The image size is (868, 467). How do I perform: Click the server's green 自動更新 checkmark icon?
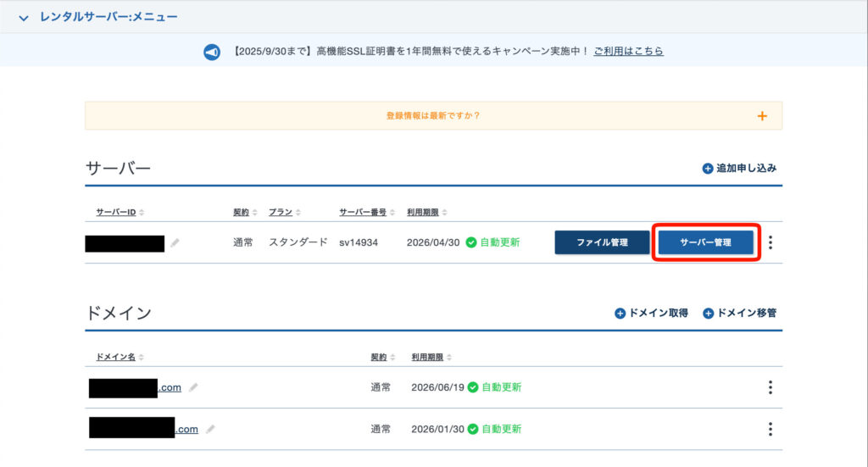[471, 242]
